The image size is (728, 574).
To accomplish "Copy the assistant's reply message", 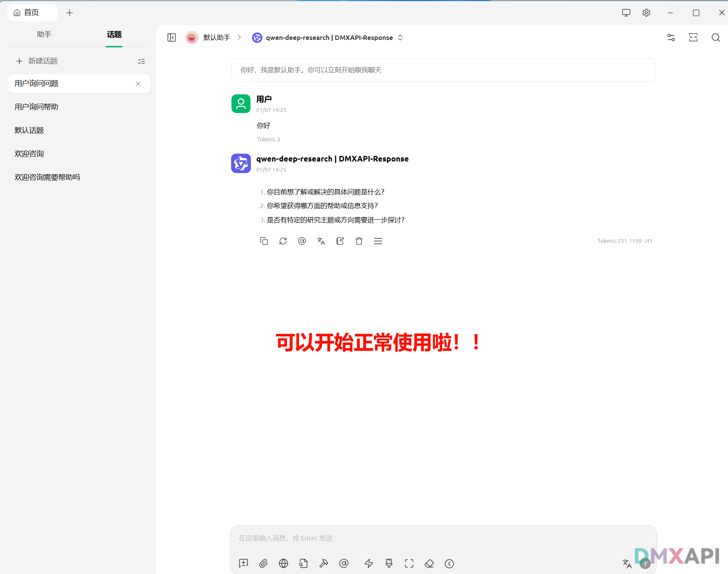I will pos(264,241).
